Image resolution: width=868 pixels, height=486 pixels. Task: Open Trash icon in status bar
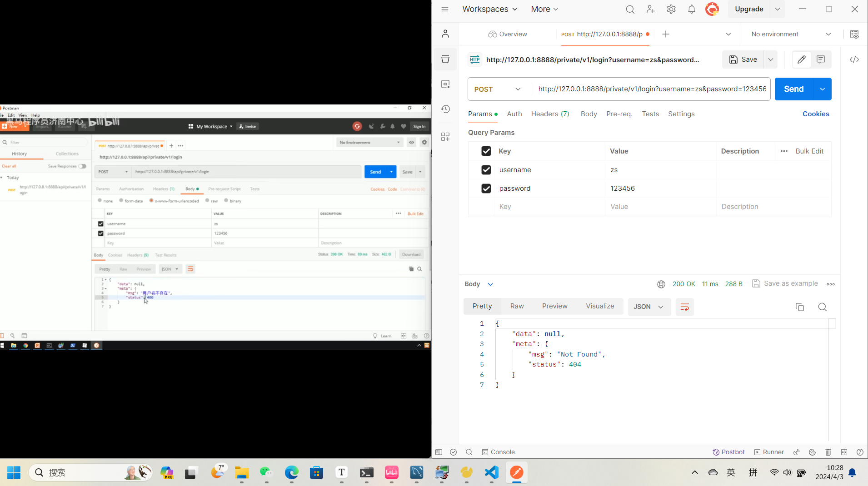click(x=828, y=452)
